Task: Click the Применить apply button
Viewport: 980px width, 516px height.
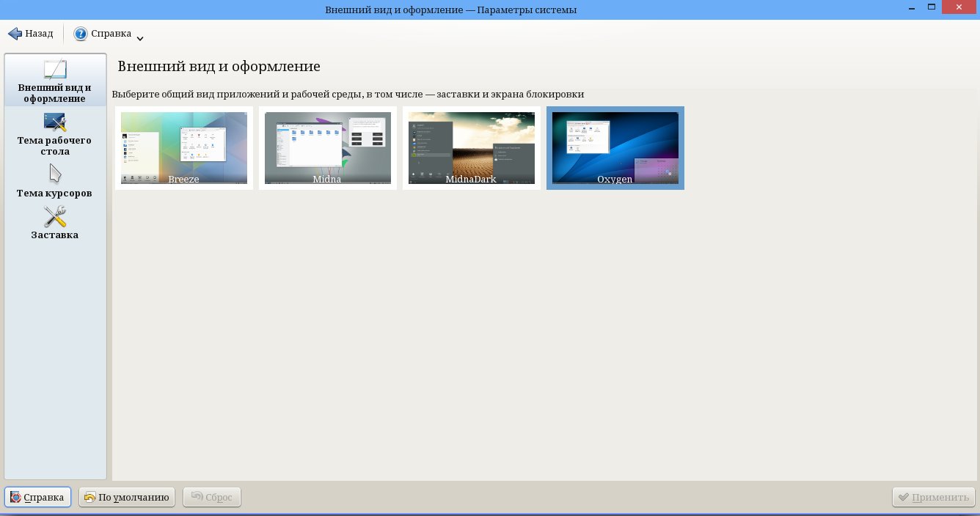Action: 934,497
